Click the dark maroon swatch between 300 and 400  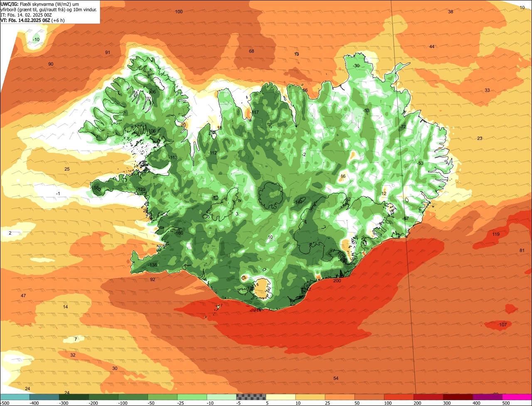coord(457,397)
